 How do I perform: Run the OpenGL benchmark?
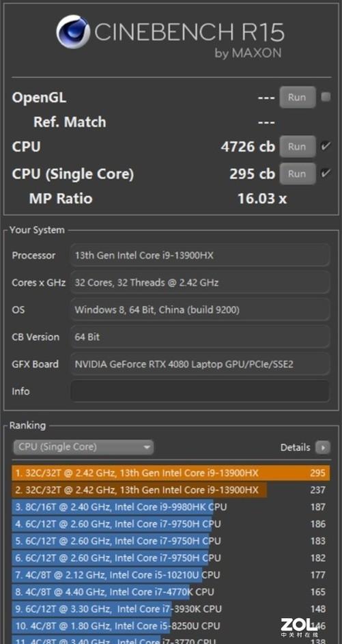[298, 98]
